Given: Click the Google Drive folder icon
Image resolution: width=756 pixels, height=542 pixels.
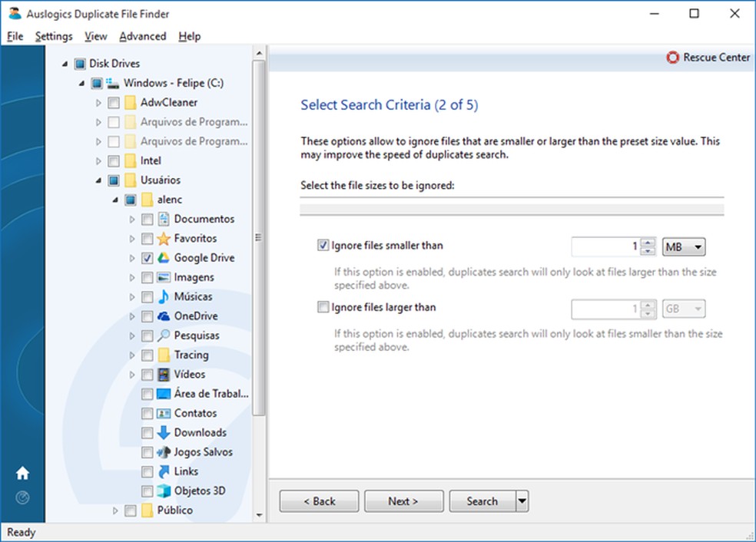Looking at the screenshot, I should pos(164,258).
